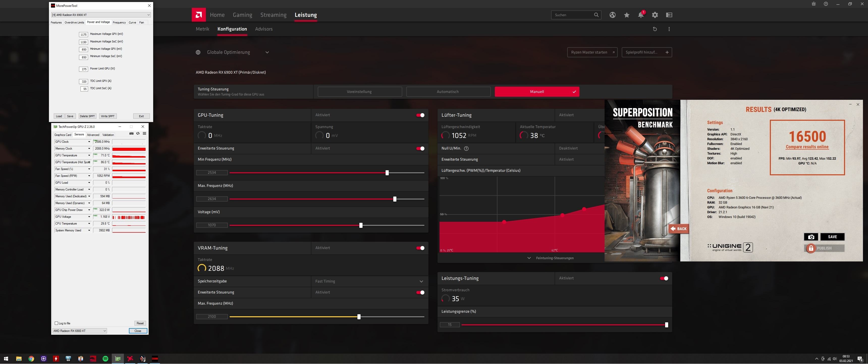Screen dimensions: 868x364
Task: Toggle VRAM Erweiterte Steuerung switch
Action: [420, 293]
